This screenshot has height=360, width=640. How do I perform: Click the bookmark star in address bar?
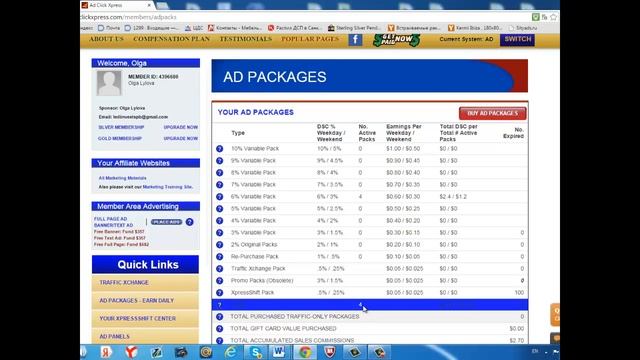pyautogui.click(x=553, y=17)
